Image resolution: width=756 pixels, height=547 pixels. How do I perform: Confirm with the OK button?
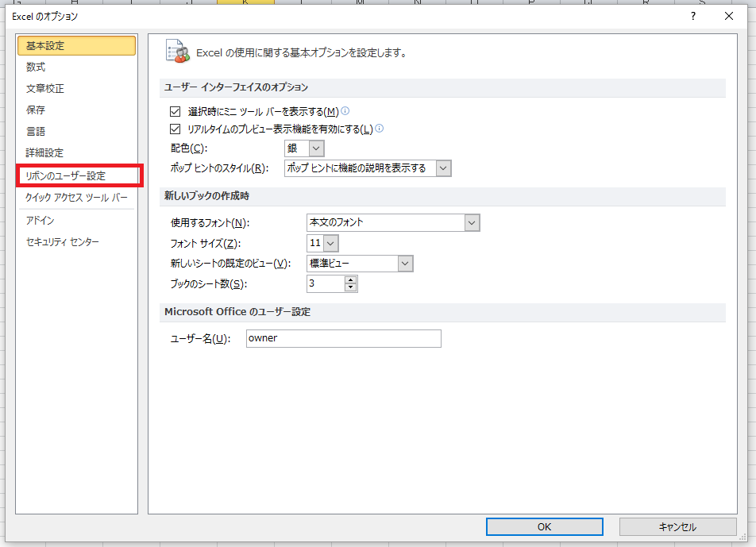tap(544, 527)
